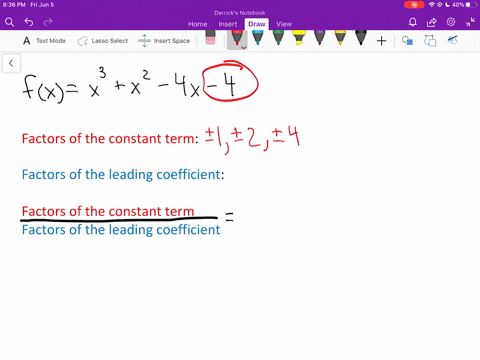Viewport: 480px width, 360px height.
Task: Tap the handwritten ±1, ±2, ±4 factors
Action: (x=252, y=140)
